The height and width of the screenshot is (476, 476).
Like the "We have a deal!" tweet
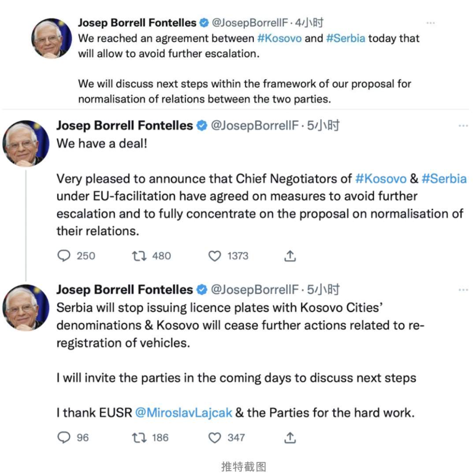[214, 256]
